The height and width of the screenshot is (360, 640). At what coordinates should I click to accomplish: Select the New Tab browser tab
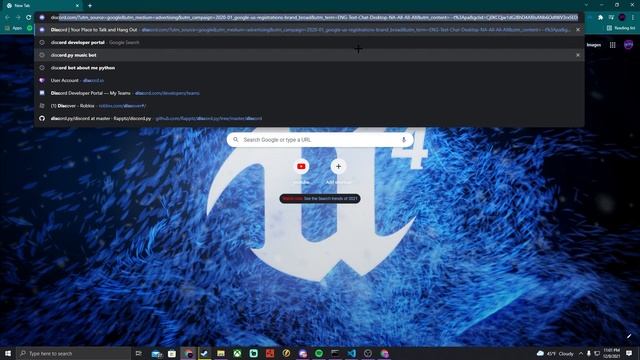pyautogui.click(x=41, y=6)
